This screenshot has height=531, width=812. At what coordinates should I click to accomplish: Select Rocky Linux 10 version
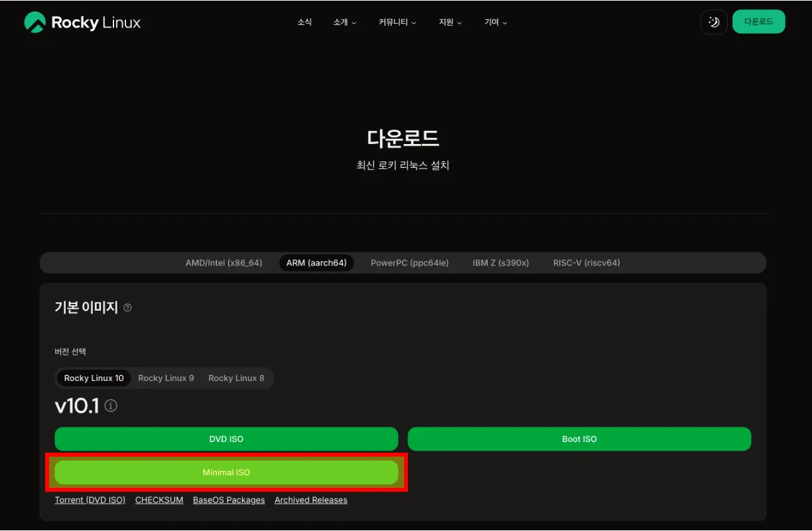coord(94,378)
